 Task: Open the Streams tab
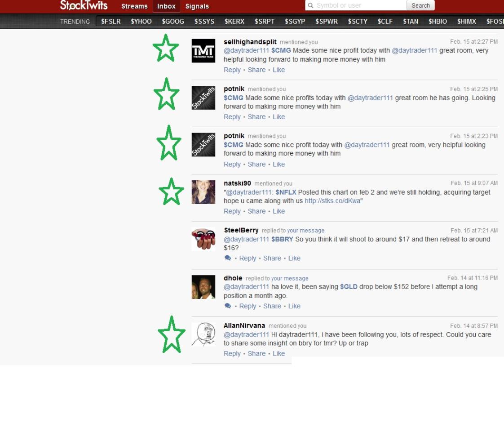click(134, 6)
